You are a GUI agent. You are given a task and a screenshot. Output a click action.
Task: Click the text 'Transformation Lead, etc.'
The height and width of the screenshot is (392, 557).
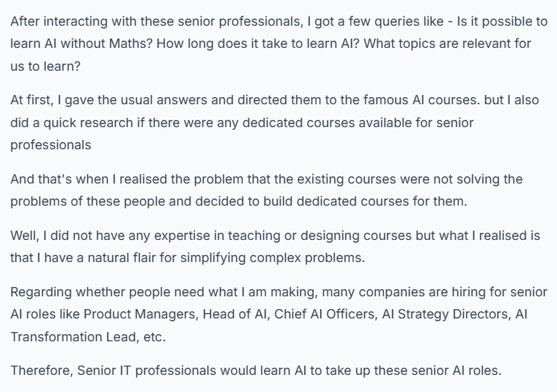pos(88,336)
